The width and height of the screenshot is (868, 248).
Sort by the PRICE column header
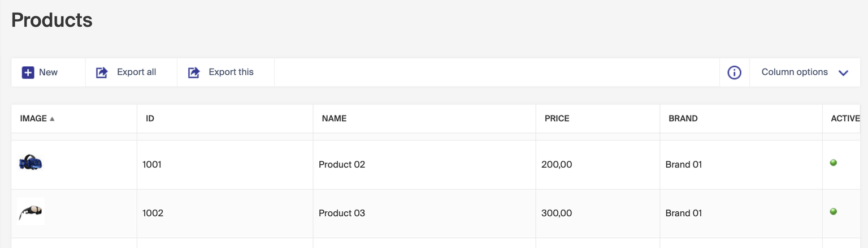[x=557, y=119]
